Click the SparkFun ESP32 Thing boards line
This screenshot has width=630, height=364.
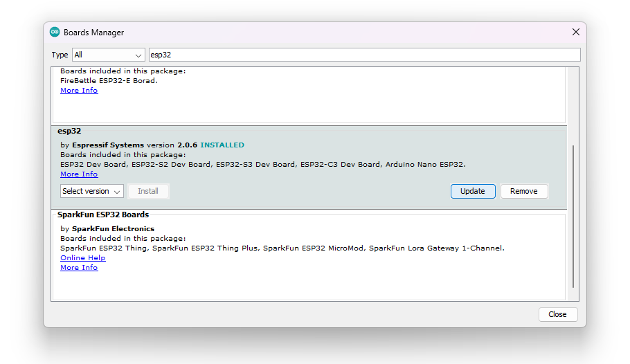[282, 248]
